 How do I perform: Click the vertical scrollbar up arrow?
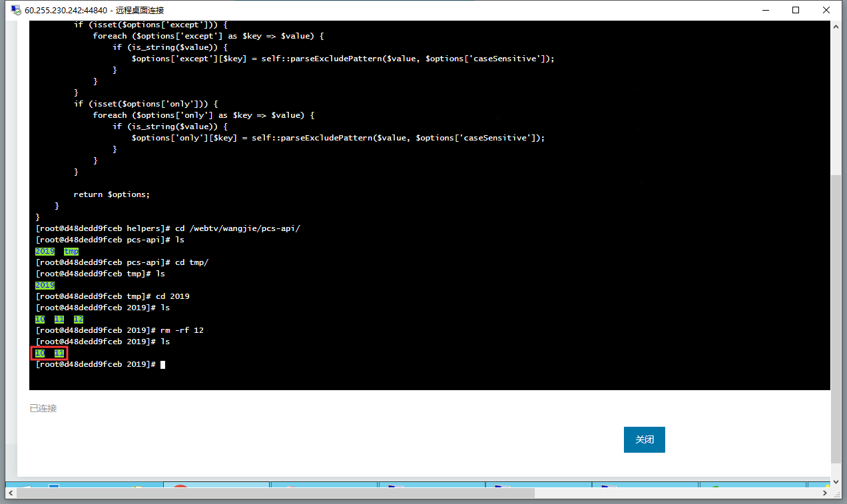836,27
